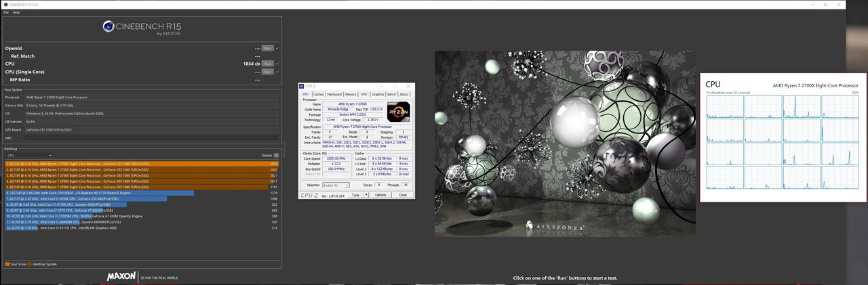Click the CPU-Z title bar icon
This screenshot has height=285, width=868.
tap(302, 86)
